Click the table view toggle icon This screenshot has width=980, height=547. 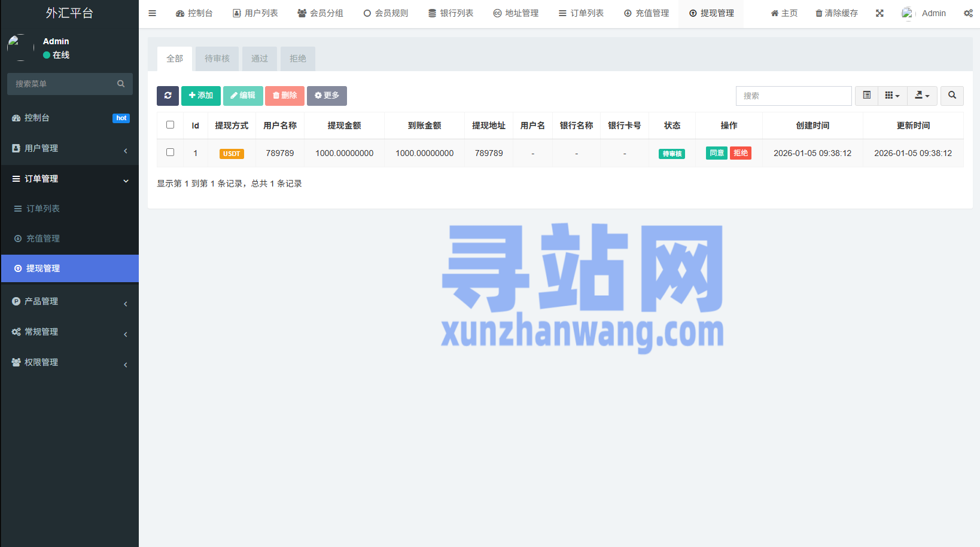866,96
